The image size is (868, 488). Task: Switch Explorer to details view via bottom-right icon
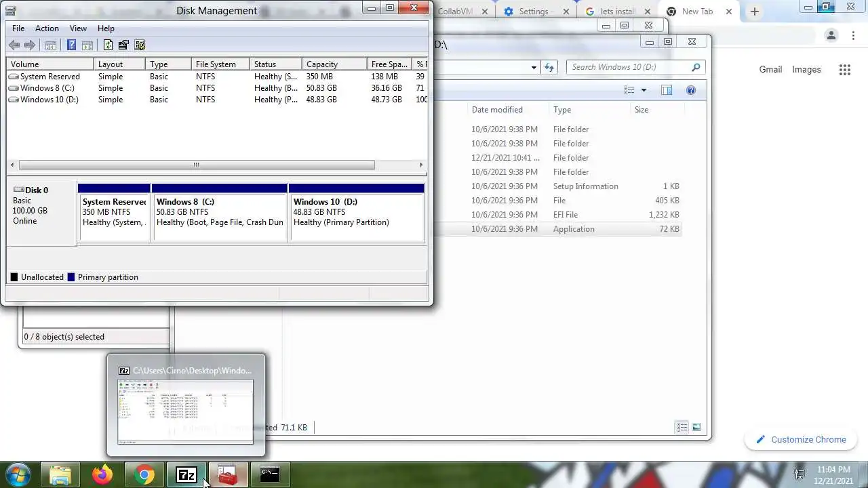pyautogui.click(x=682, y=427)
